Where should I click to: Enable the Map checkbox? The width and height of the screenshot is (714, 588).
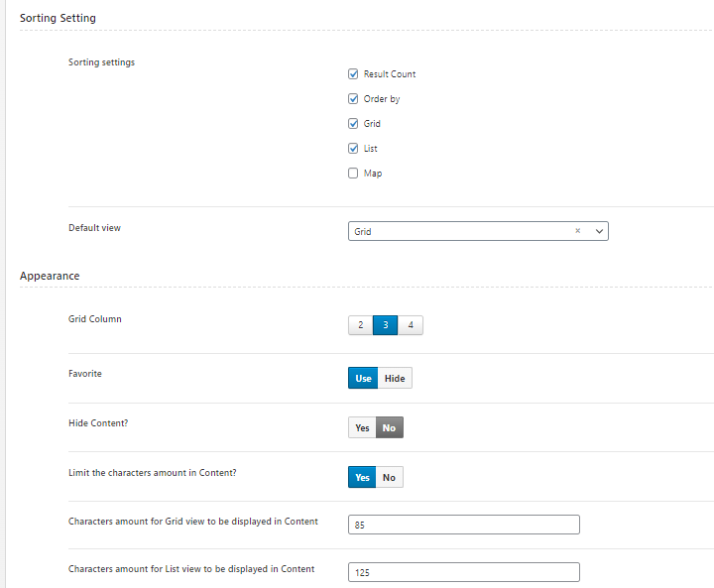coord(353,174)
